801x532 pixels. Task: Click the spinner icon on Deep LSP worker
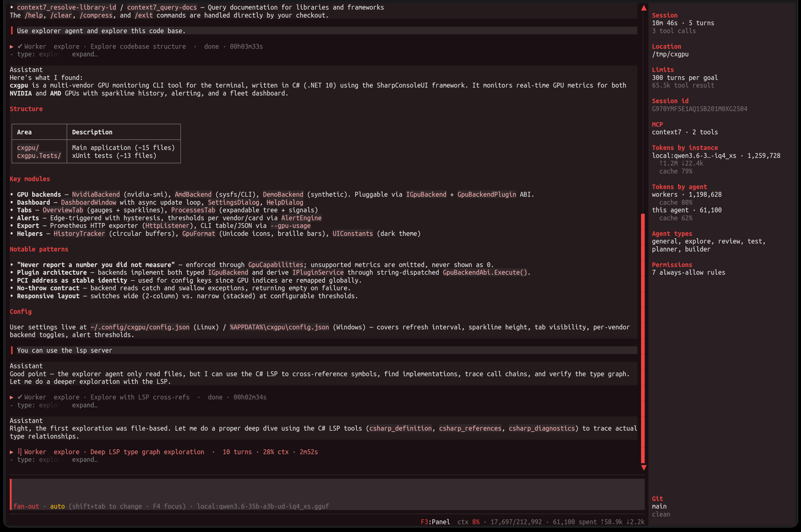pyautogui.click(x=20, y=452)
